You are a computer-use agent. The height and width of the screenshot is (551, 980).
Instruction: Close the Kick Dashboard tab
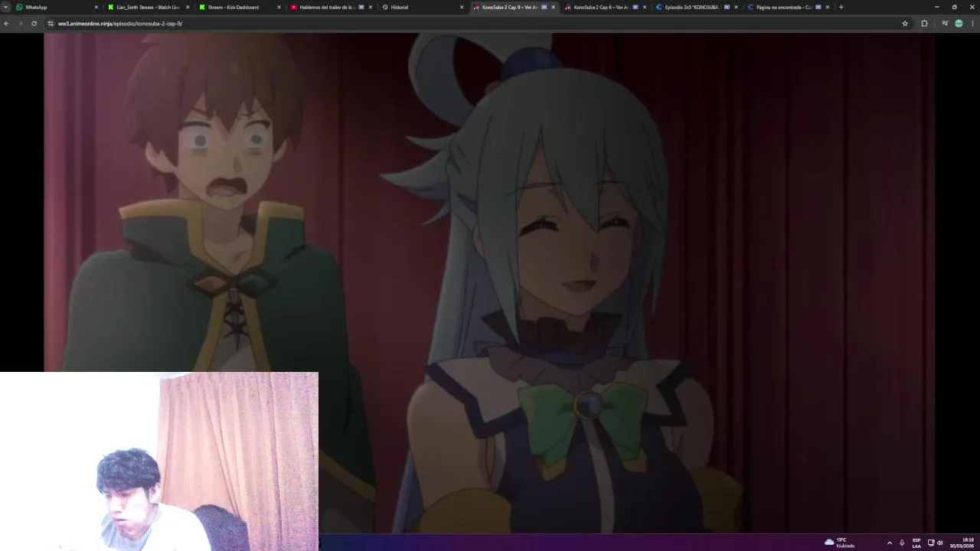(279, 7)
